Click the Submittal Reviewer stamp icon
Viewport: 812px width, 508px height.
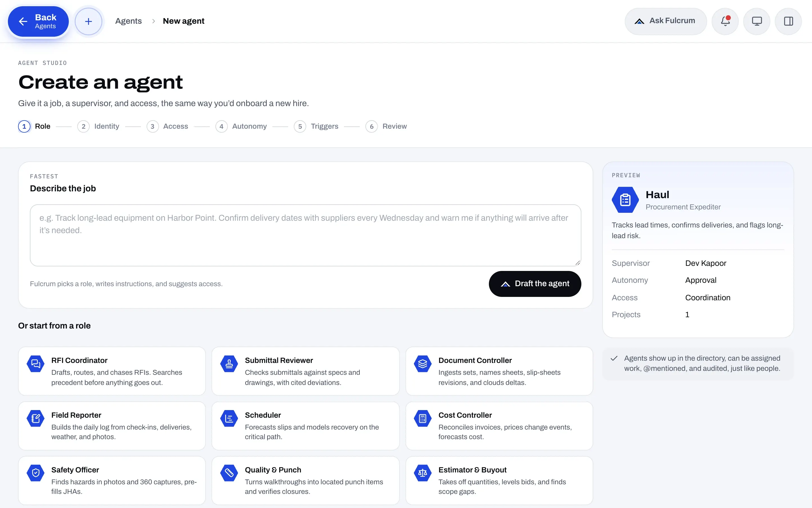229,364
